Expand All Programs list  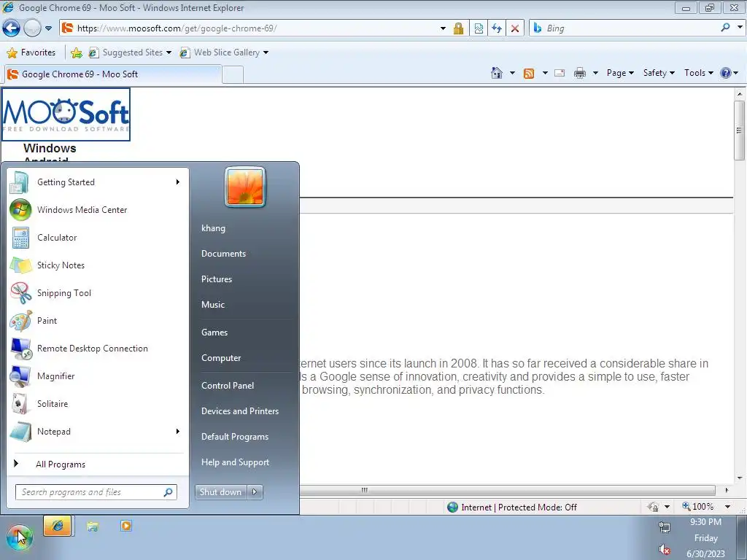[x=98, y=464]
